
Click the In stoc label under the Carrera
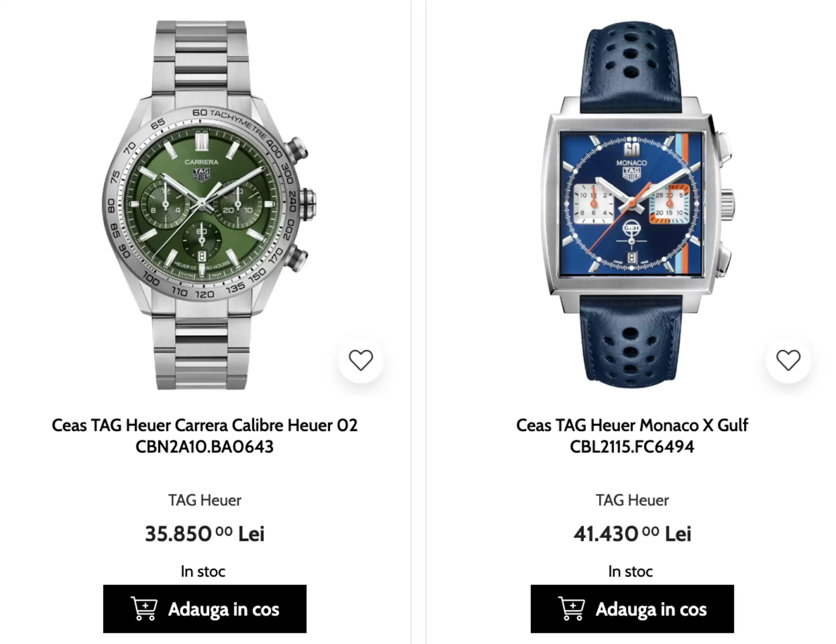tap(203, 571)
